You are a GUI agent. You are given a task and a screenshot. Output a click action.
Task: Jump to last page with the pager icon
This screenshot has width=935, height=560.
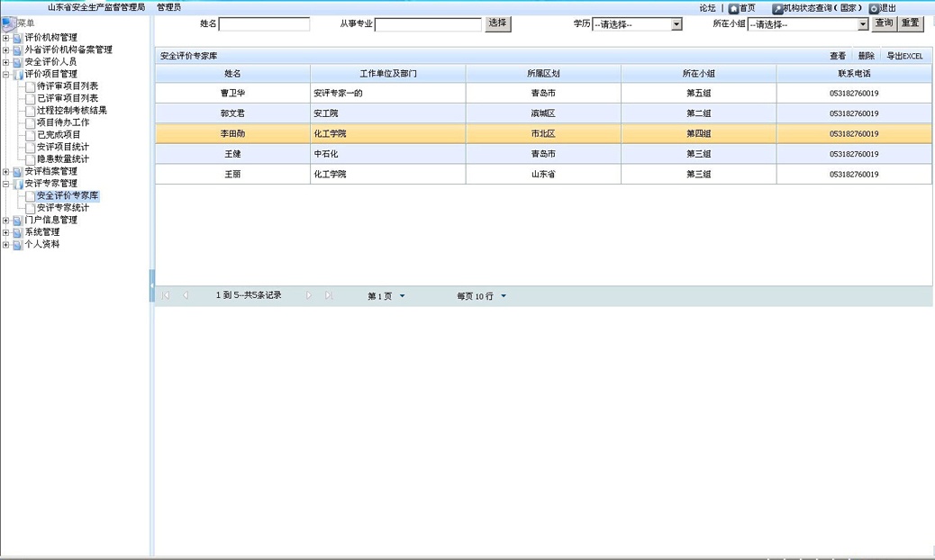328,294
